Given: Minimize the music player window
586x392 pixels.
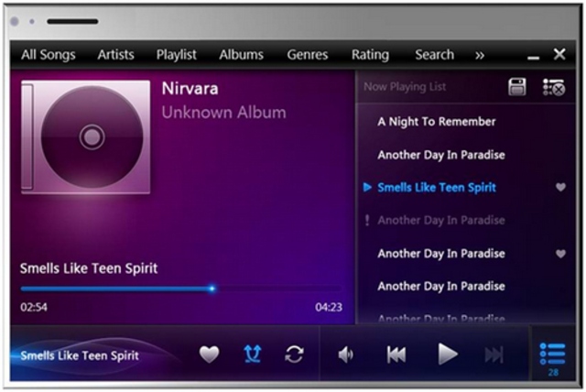Looking at the screenshot, I should 533,58.
